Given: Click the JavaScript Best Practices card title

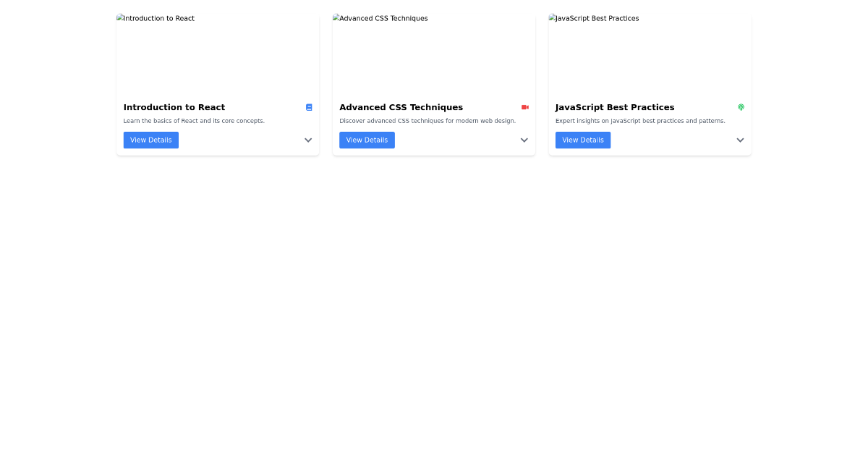Looking at the screenshot, I should tap(614, 107).
